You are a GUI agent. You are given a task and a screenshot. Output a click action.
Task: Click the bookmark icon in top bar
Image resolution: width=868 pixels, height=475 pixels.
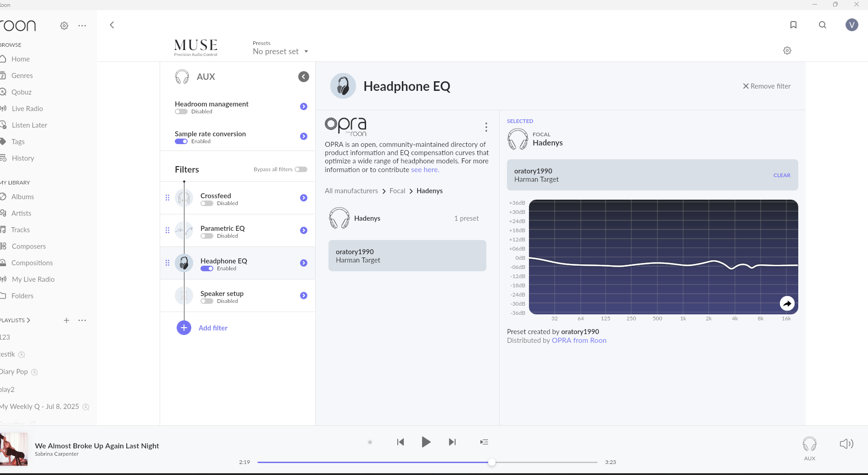793,25
